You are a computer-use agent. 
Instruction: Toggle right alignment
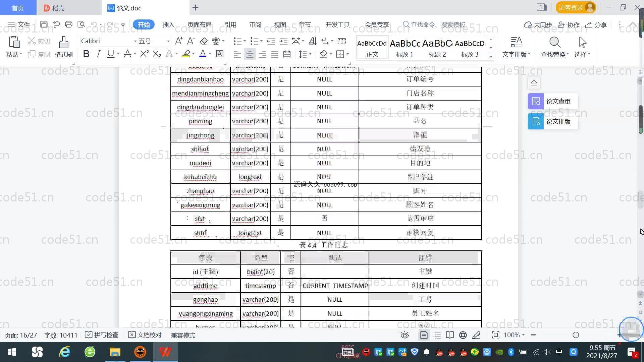pyautogui.click(x=262, y=54)
